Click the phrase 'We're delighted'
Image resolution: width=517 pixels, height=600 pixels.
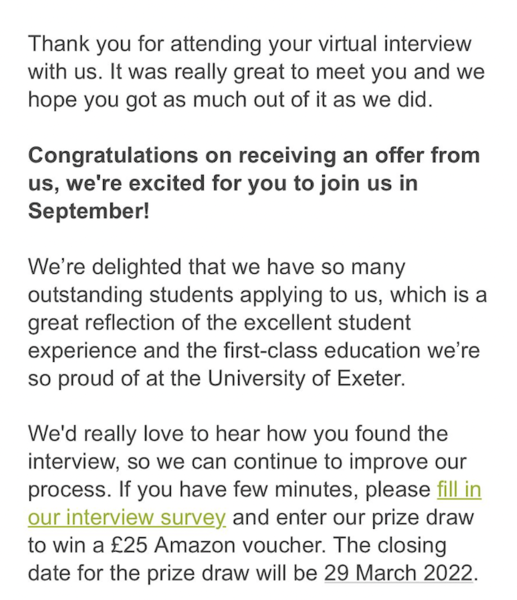104,266
